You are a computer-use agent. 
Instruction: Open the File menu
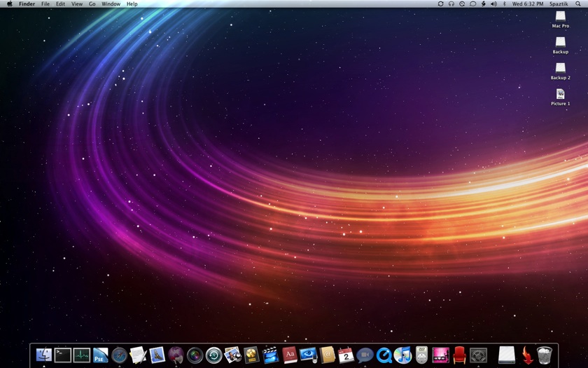tap(45, 4)
